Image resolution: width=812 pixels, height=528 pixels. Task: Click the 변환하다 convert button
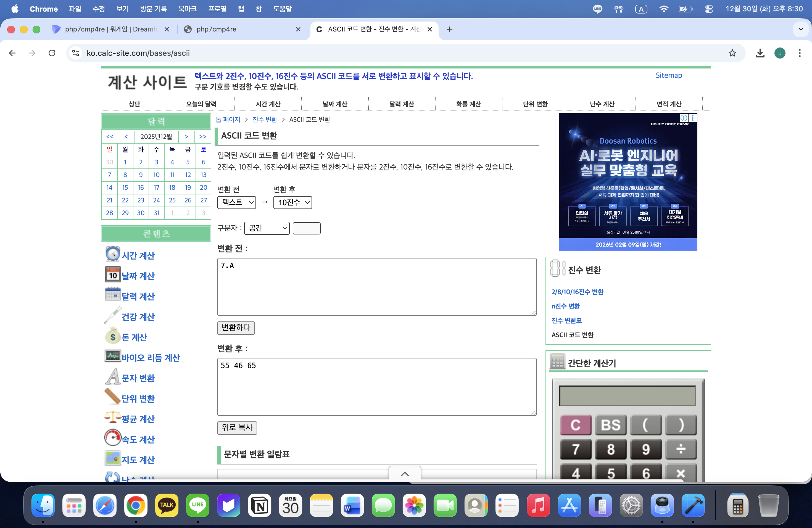tap(236, 328)
